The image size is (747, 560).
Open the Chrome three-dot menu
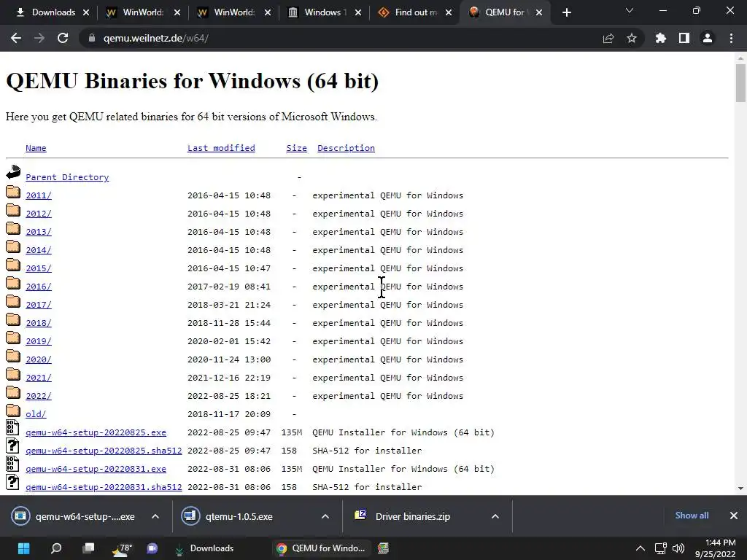731,38
